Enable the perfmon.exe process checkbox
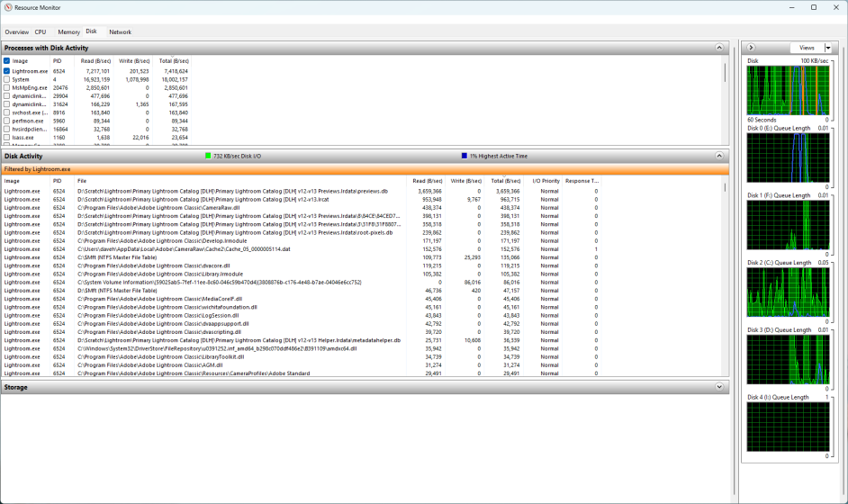The width and height of the screenshot is (848, 504). click(6, 121)
